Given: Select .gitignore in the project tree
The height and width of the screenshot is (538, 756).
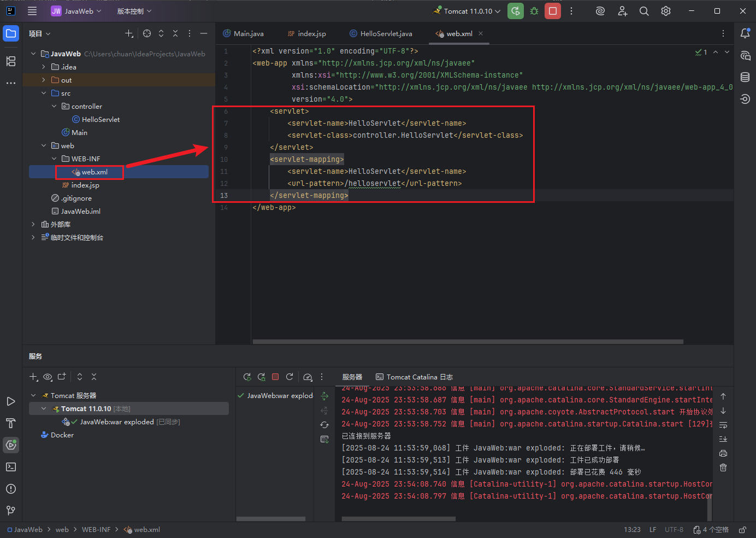Looking at the screenshot, I should pyautogui.click(x=72, y=198).
